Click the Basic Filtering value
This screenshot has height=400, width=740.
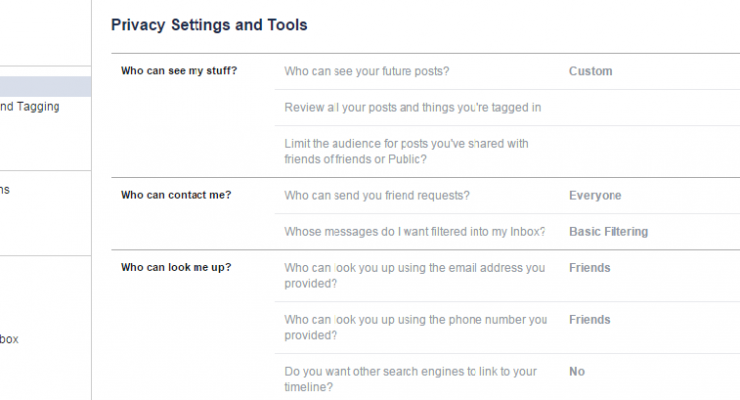click(x=608, y=231)
